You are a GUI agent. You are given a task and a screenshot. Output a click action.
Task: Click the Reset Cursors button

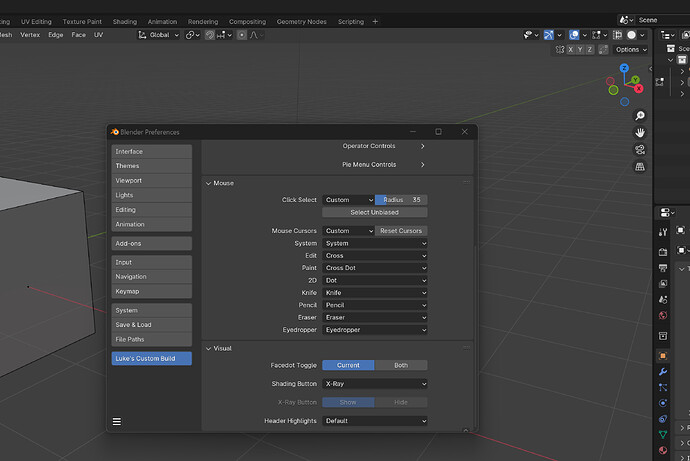pos(401,230)
